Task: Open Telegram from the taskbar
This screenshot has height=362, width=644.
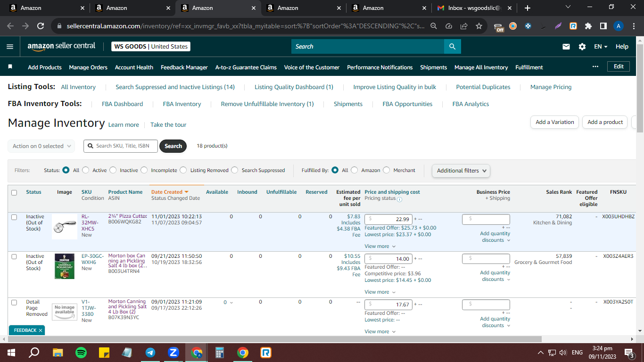Action: [150, 352]
